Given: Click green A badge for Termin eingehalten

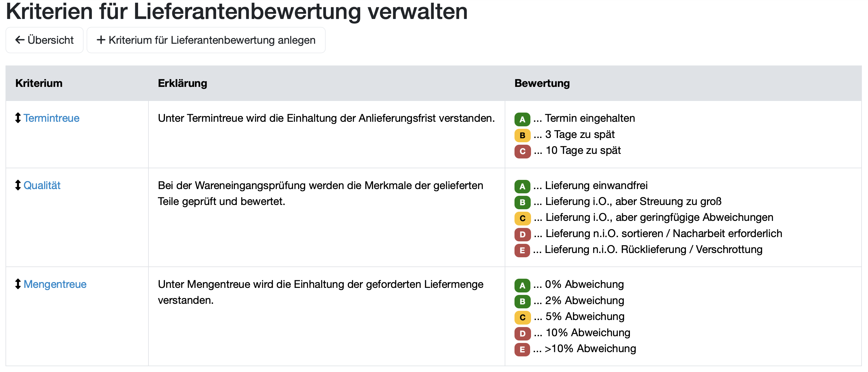Looking at the screenshot, I should click(522, 119).
